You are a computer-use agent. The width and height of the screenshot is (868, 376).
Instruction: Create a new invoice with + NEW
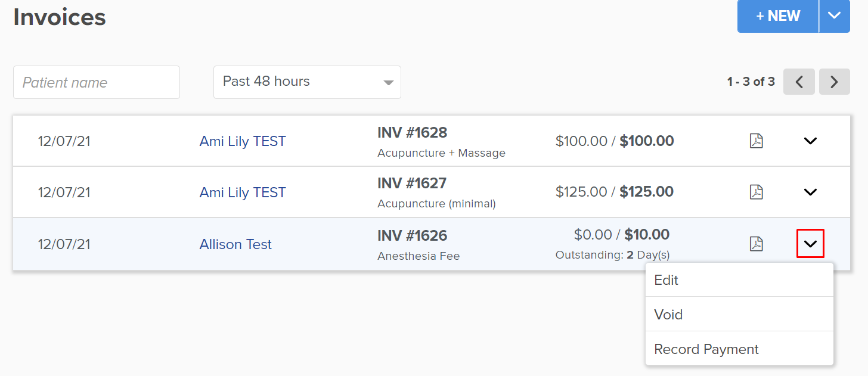(778, 16)
